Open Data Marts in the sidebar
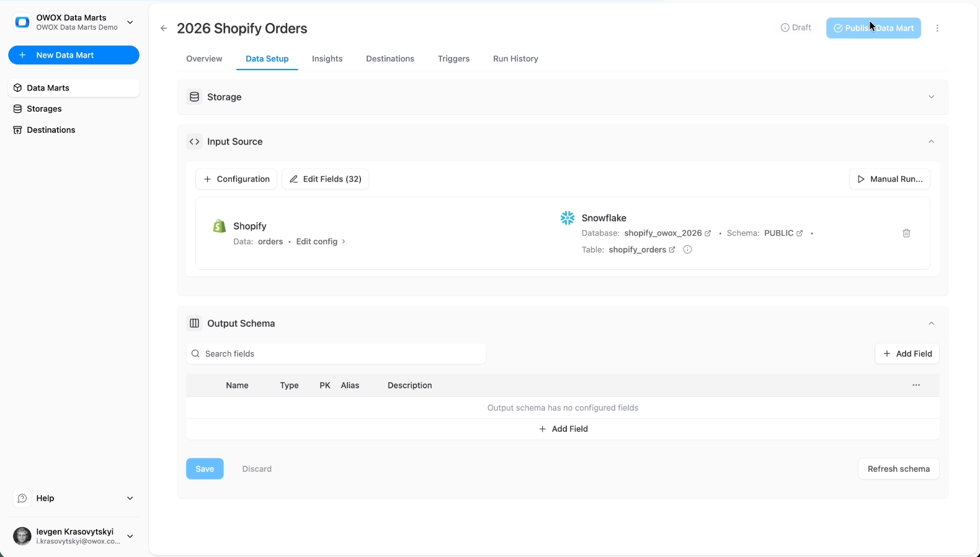The height and width of the screenshot is (557, 980). (74, 88)
